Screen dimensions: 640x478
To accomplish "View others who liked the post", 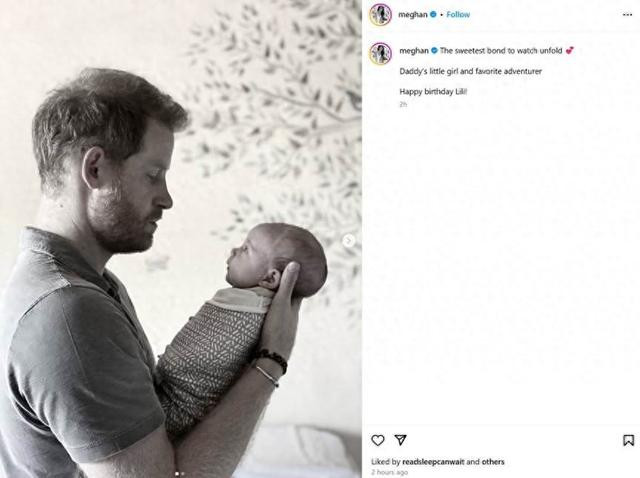I will pyautogui.click(x=493, y=462).
